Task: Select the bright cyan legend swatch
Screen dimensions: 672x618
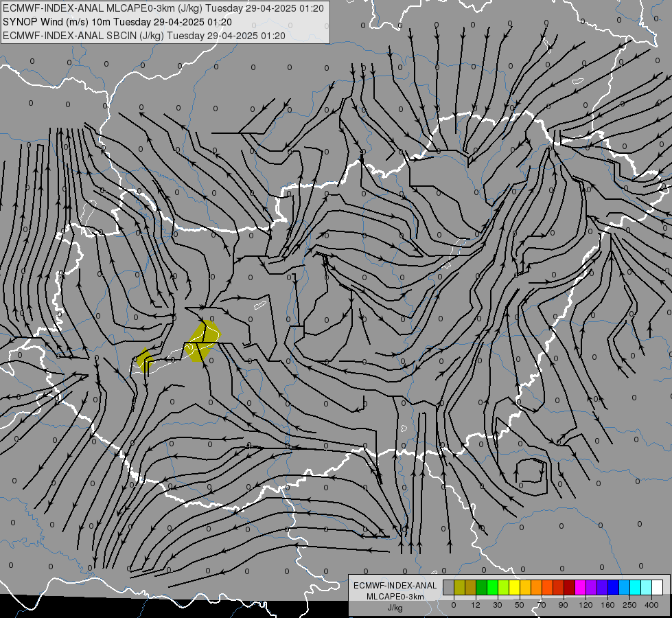Action: pyautogui.click(x=635, y=587)
